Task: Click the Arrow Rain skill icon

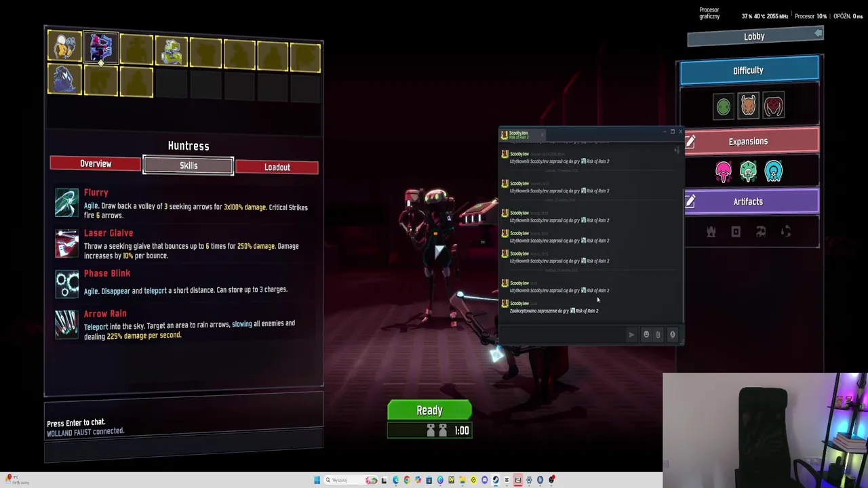Action: pyautogui.click(x=66, y=325)
